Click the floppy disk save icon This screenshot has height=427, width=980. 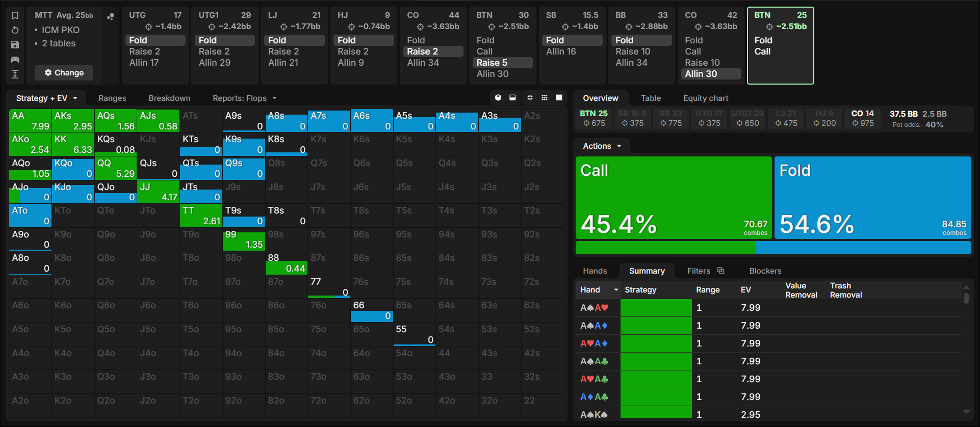pos(15,45)
